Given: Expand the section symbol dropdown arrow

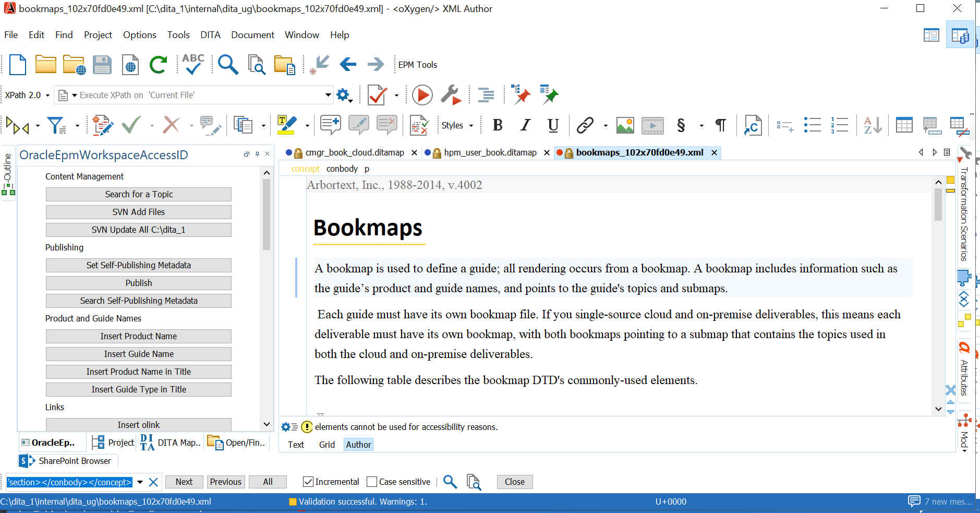Looking at the screenshot, I should (701, 126).
